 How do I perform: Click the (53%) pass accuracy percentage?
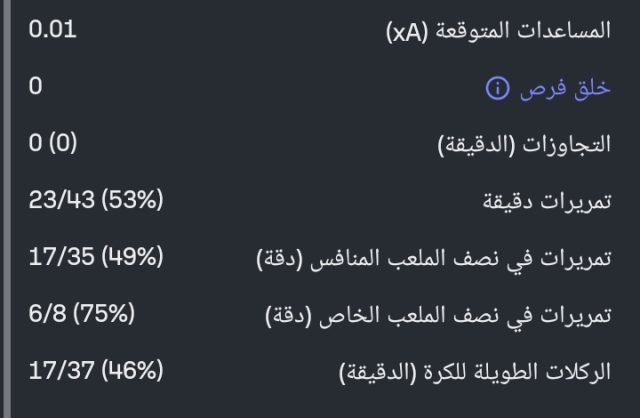coord(134,200)
